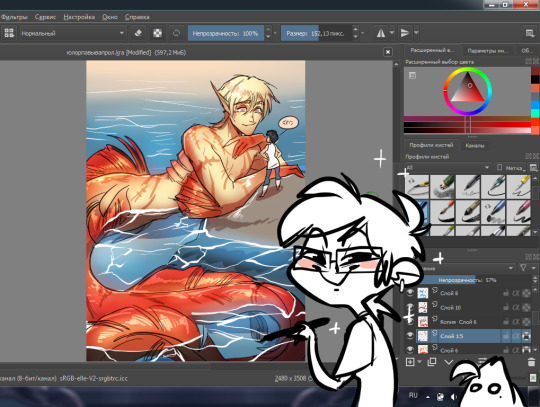Open the Окно menu
The height and width of the screenshot is (407, 540).
click(110, 17)
